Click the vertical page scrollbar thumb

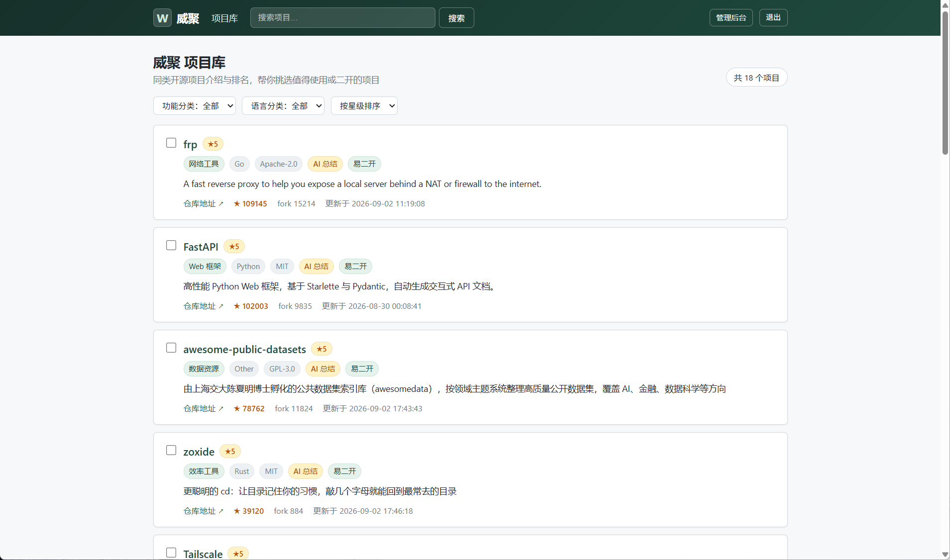[945, 83]
